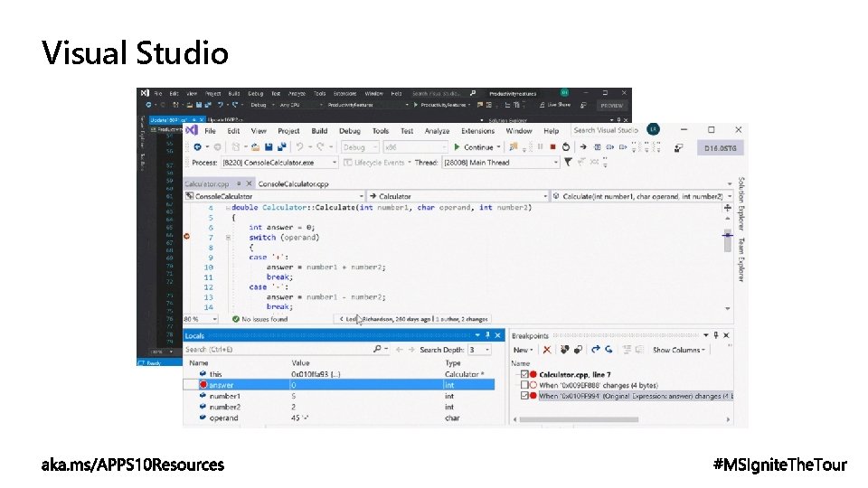
Task: Click the editor split window plus icon
Action: pos(727,208)
